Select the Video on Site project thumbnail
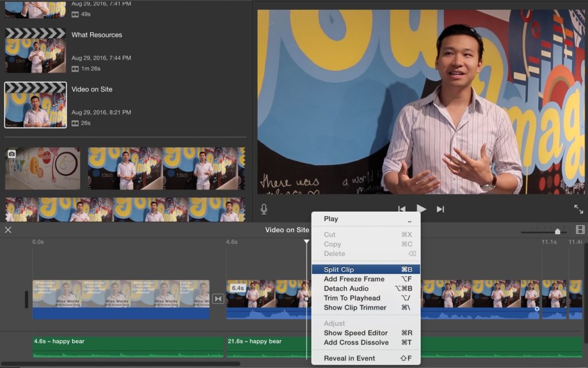This screenshot has height=368, width=588. (36, 105)
